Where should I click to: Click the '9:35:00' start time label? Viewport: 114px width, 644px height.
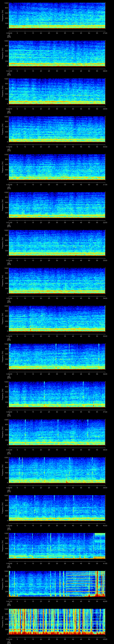9,374
